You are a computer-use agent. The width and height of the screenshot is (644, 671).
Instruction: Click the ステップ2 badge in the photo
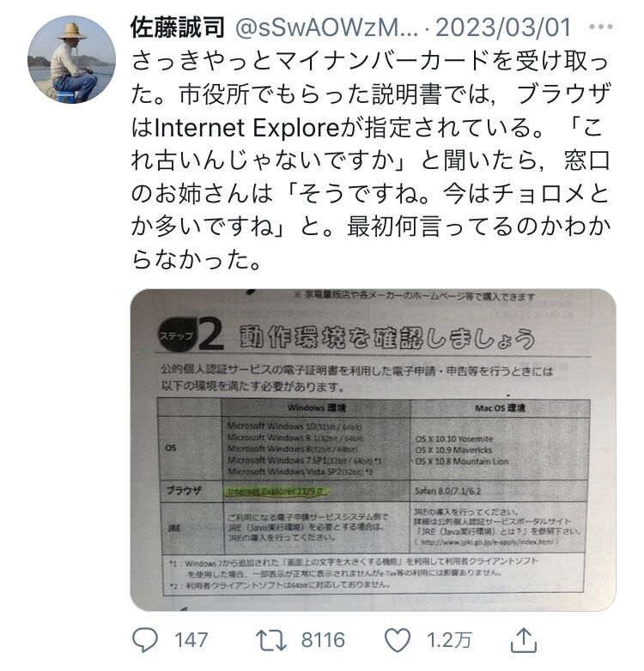191,335
